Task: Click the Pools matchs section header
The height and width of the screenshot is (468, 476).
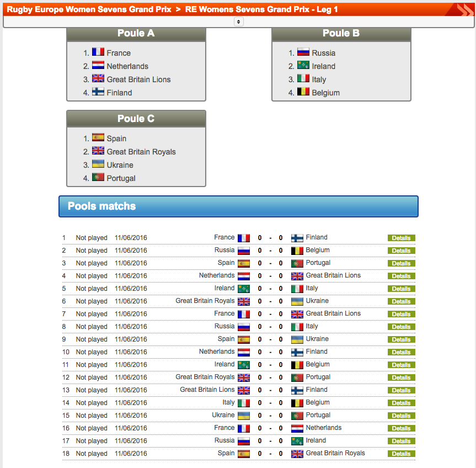Action: pyautogui.click(x=238, y=206)
